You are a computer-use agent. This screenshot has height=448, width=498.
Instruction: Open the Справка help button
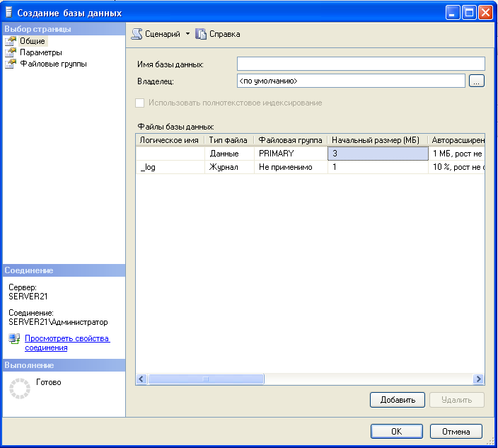point(218,34)
